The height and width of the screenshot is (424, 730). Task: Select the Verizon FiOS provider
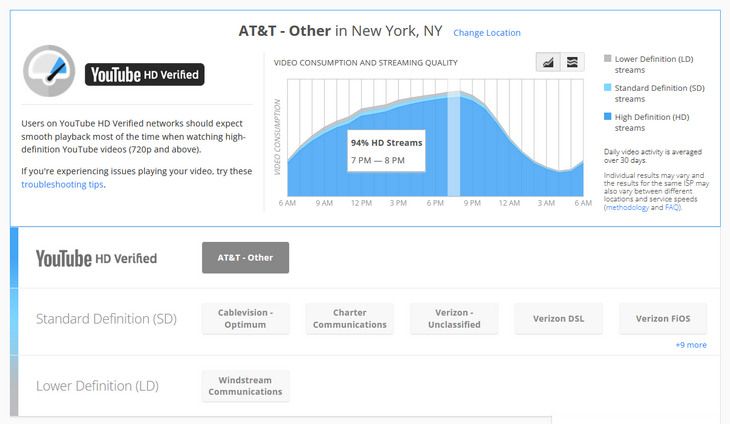click(x=663, y=318)
